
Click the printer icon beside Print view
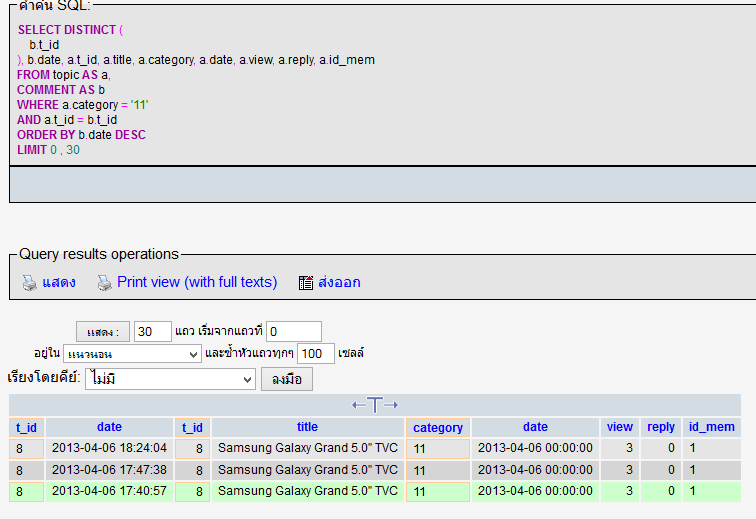point(104,283)
